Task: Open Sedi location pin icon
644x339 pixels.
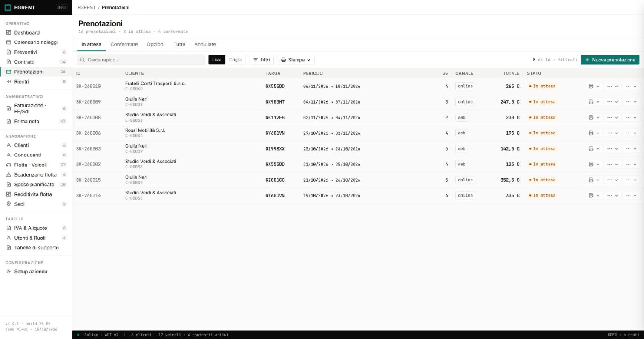Action: click(x=9, y=204)
